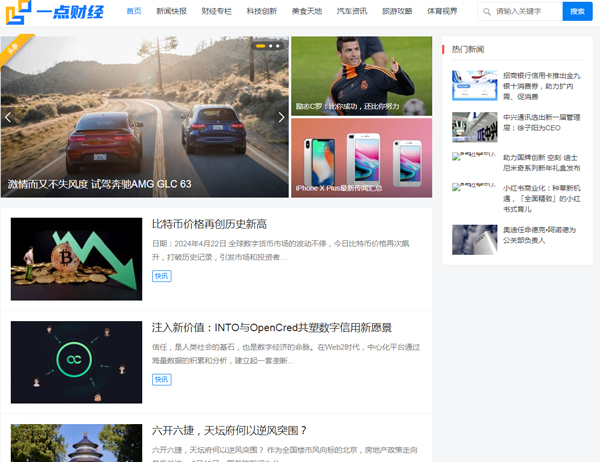
Task: Open the OpenCred article thumbnail
Action: tap(77, 362)
